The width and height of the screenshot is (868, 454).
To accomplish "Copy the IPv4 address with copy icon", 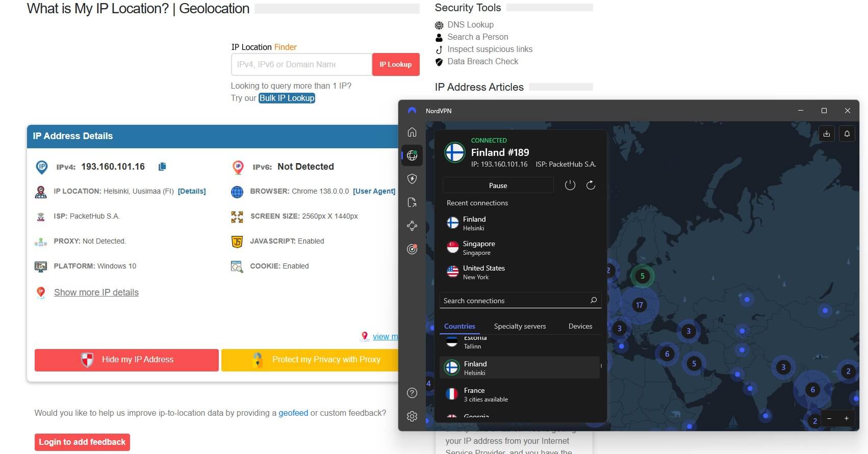I will point(162,167).
